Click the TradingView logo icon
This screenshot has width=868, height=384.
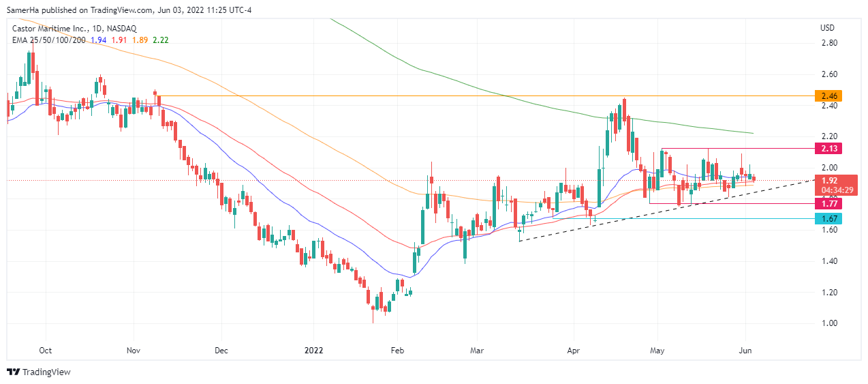click(13, 372)
